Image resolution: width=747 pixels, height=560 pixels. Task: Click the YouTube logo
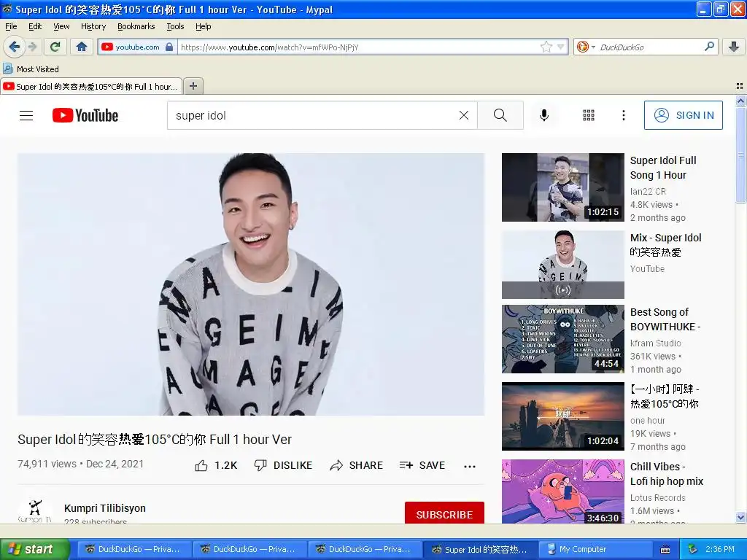(85, 115)
